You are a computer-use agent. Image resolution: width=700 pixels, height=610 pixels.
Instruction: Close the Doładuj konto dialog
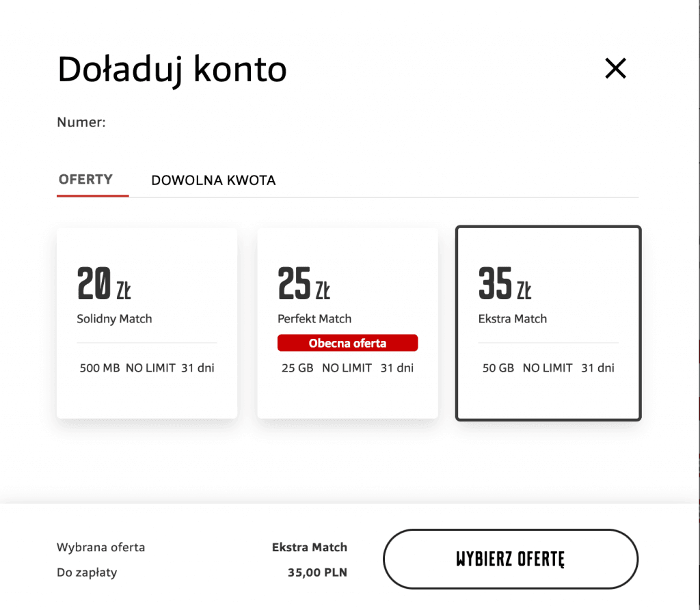coord(615,68)
